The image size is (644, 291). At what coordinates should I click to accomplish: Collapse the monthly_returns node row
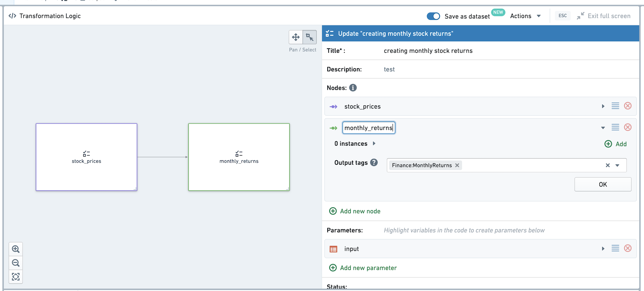(x=603, y=128)
